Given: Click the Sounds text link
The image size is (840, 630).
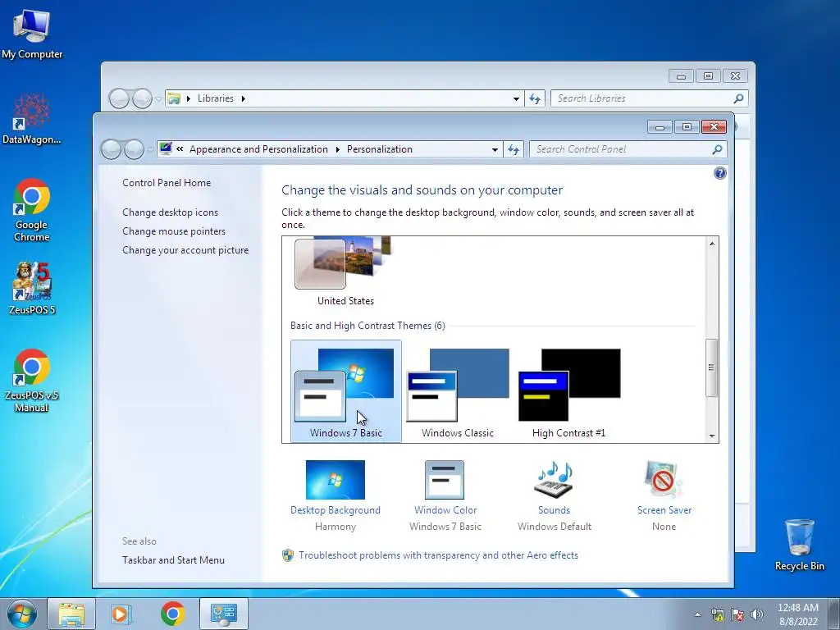Looking at the screenshot, I should pyautogui.click(x=554, y=510).
